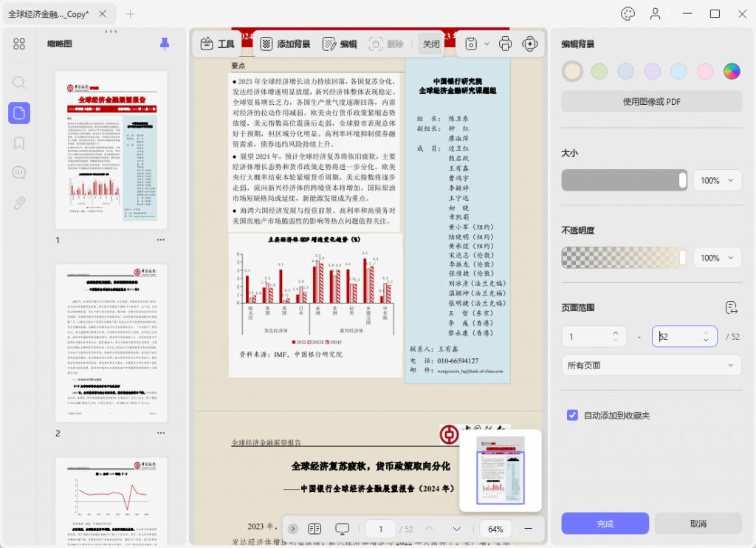Click the 完成 done button
Viewport: 756px width, 548px height.
point(605,524)
